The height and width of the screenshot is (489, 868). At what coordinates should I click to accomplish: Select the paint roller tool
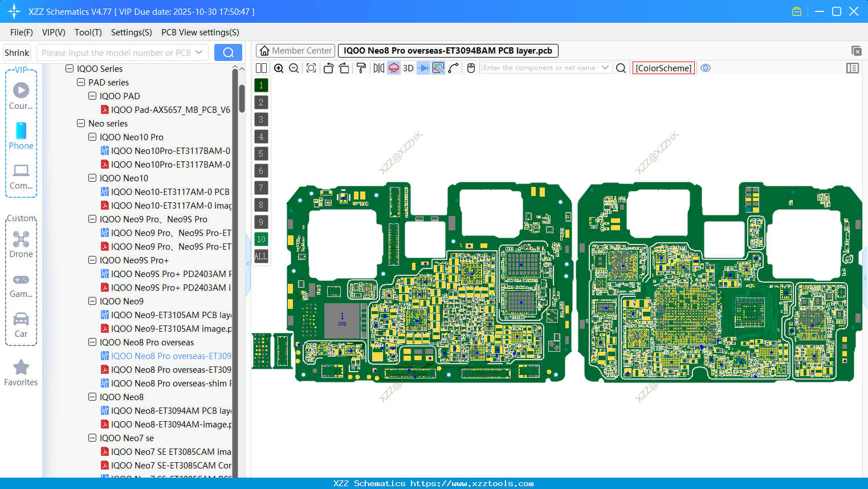(x=361, y=68)
